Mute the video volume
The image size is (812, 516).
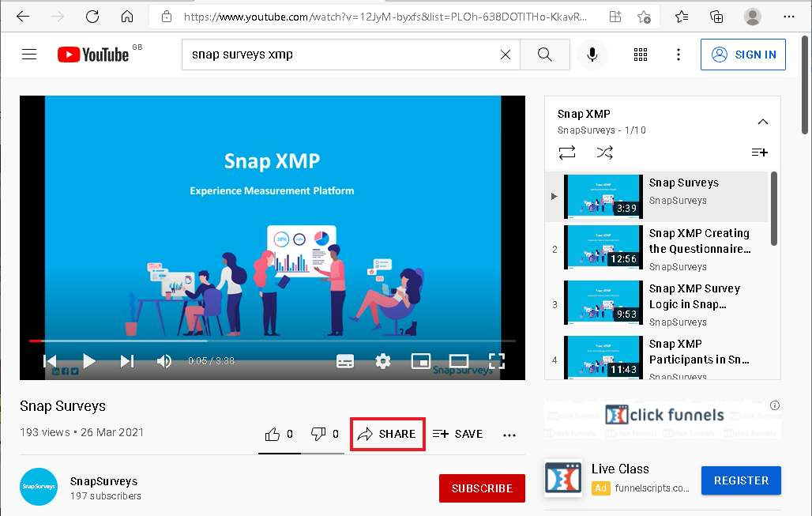point(164,360)
